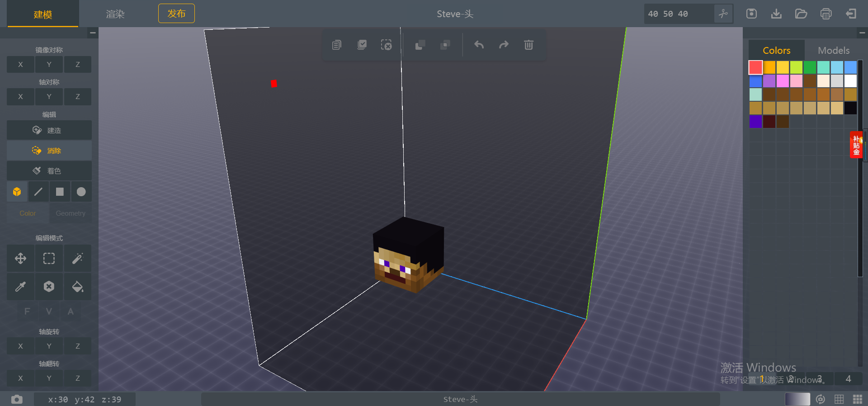Select the voxel cube brush shape
The image size is (868, 406).
coord(17,192)
